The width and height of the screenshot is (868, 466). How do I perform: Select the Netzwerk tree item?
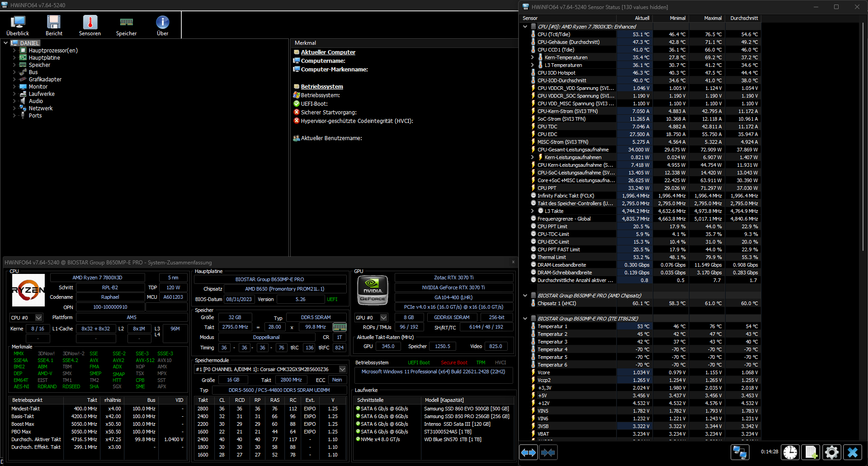pos(40,108)
